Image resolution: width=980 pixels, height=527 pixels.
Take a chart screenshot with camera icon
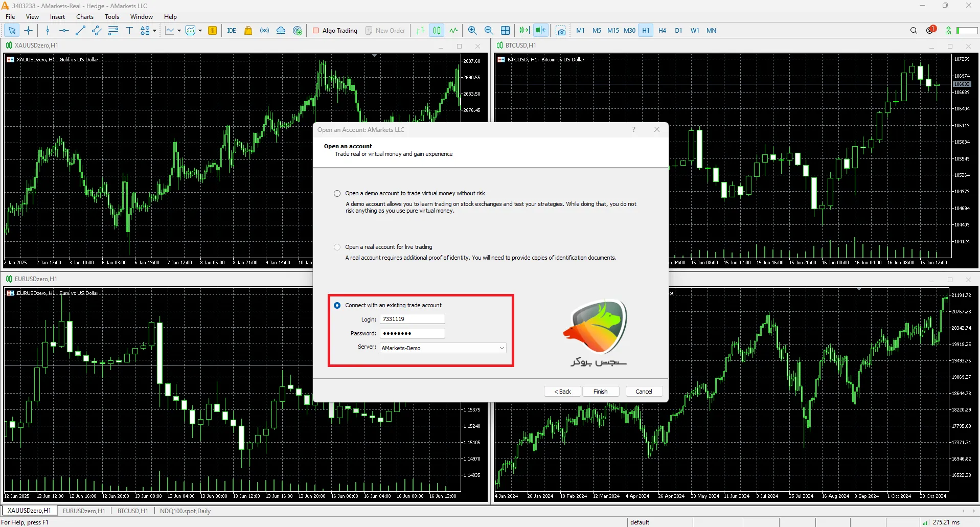[561, 31]
